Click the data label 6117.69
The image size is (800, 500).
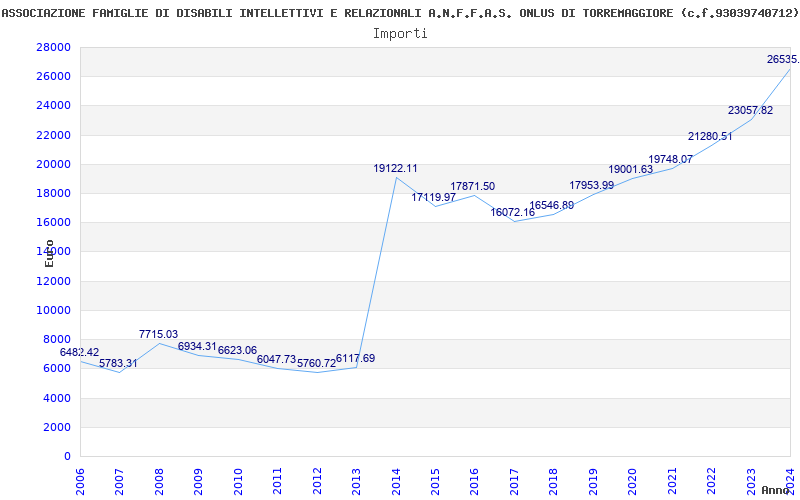(x=356, y=358)
